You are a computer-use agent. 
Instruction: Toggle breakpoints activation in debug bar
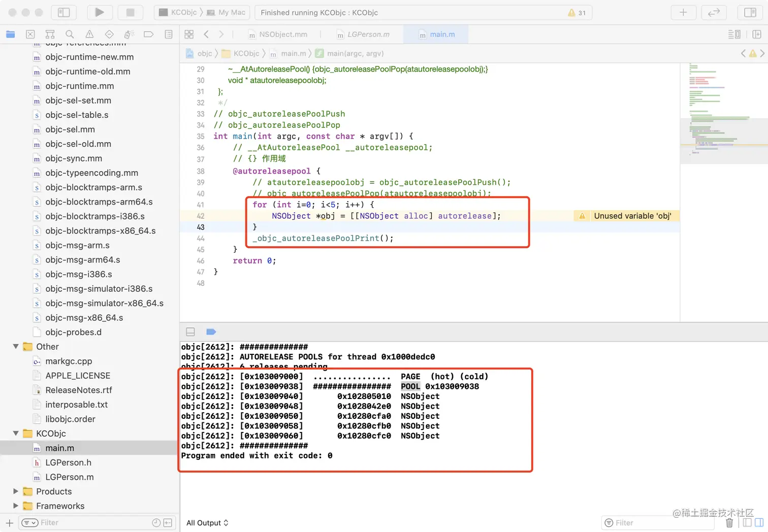coord(211,332)
